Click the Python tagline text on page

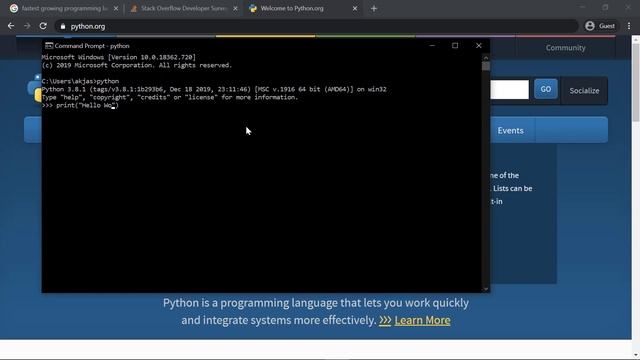(x=316, y=311)
